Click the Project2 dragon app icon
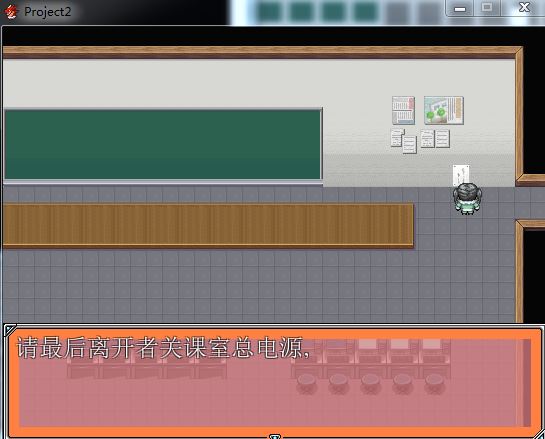The width and height of the screenshot is (545, 439). [11, 11]
